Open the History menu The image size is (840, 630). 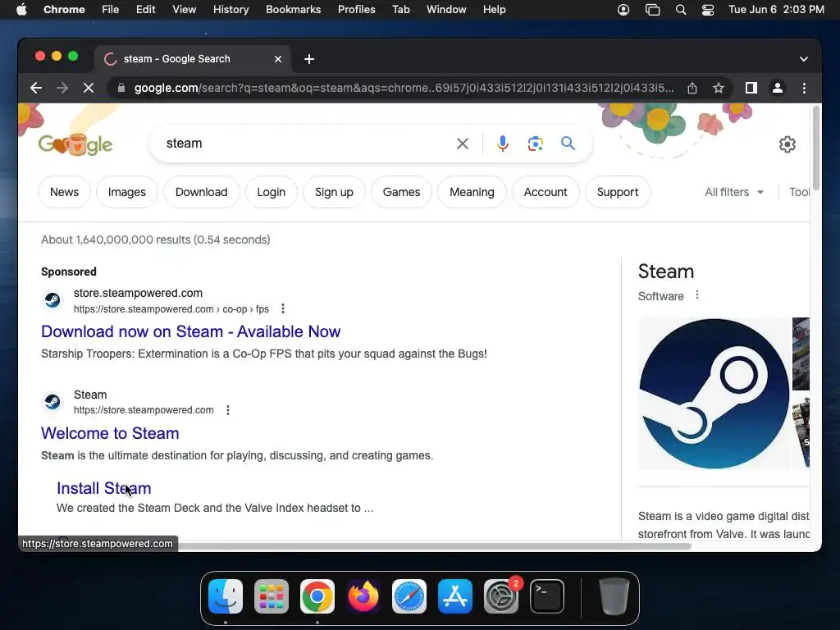click(x=231, y=10)
